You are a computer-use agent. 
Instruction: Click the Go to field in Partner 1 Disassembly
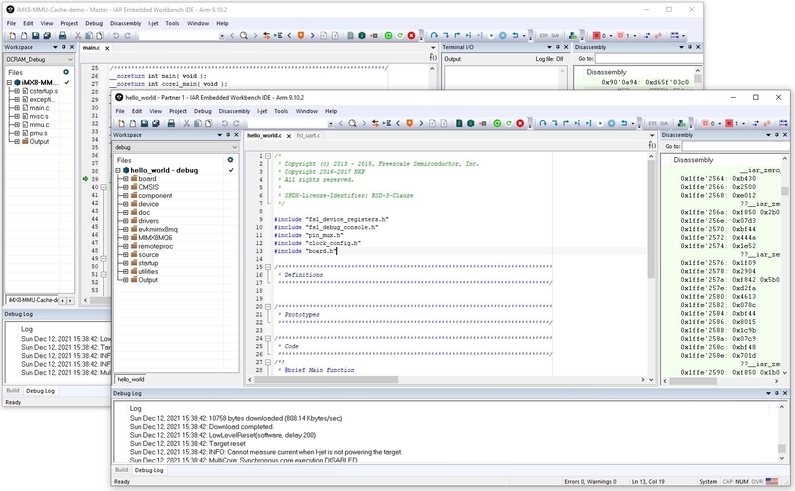(736, 146)
